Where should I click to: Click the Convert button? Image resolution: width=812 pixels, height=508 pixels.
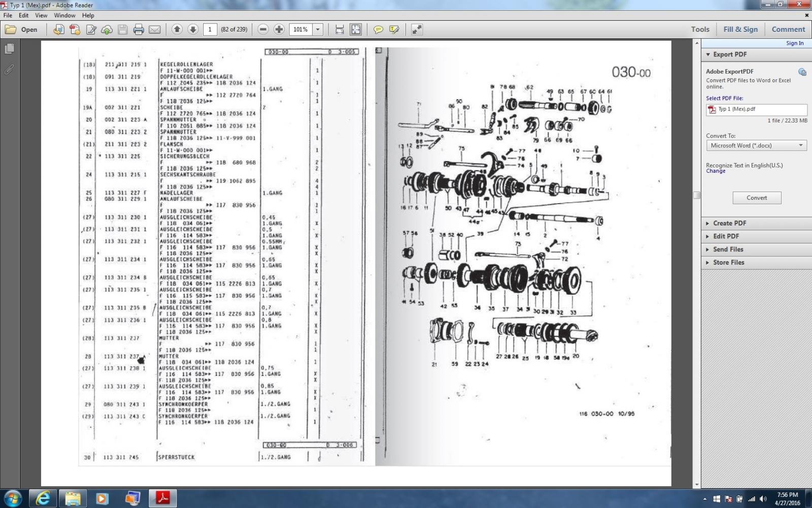757,198
